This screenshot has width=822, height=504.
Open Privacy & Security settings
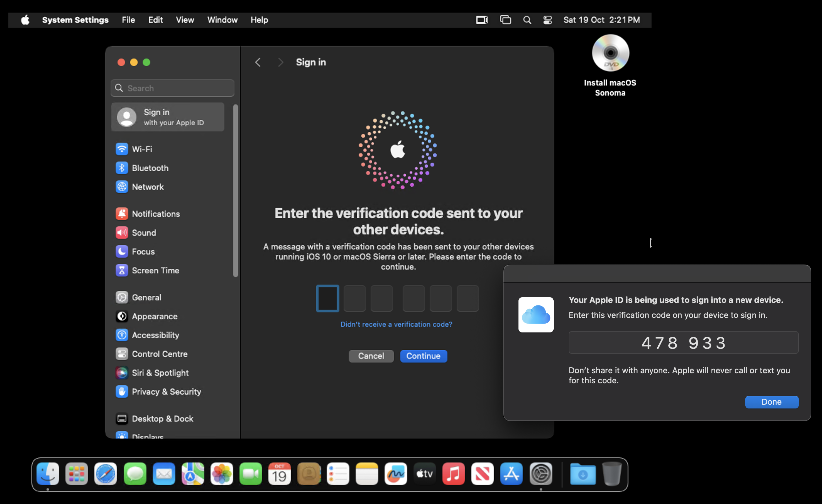(x=166, y=392)
